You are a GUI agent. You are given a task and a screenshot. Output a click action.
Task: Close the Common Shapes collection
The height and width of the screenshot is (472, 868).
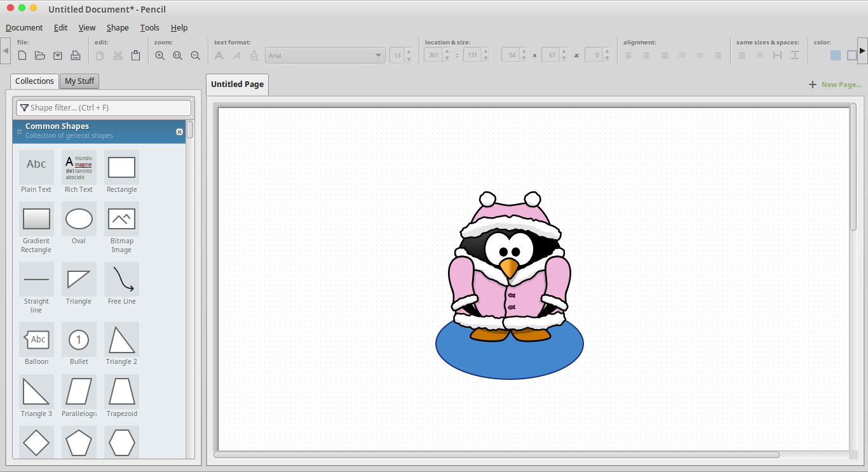179,131
